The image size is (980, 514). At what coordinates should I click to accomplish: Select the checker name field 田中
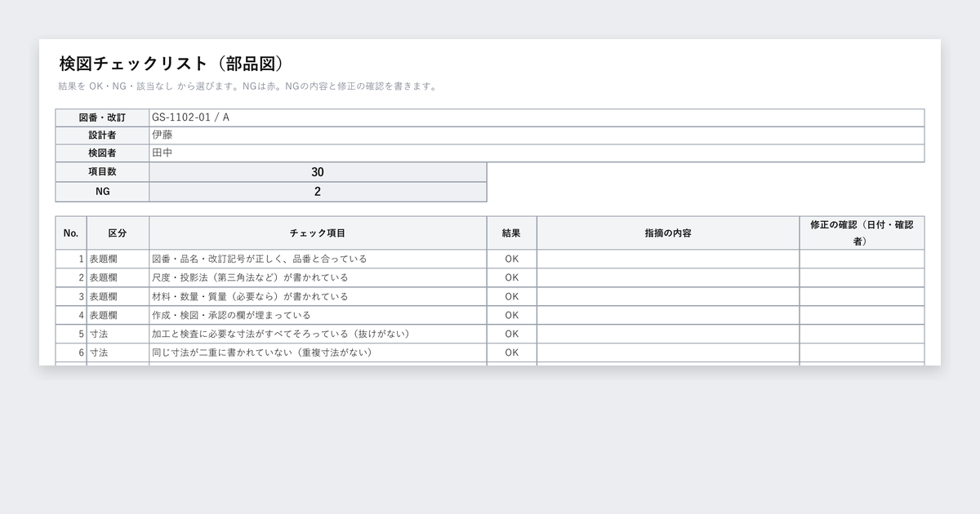[537, 153]
